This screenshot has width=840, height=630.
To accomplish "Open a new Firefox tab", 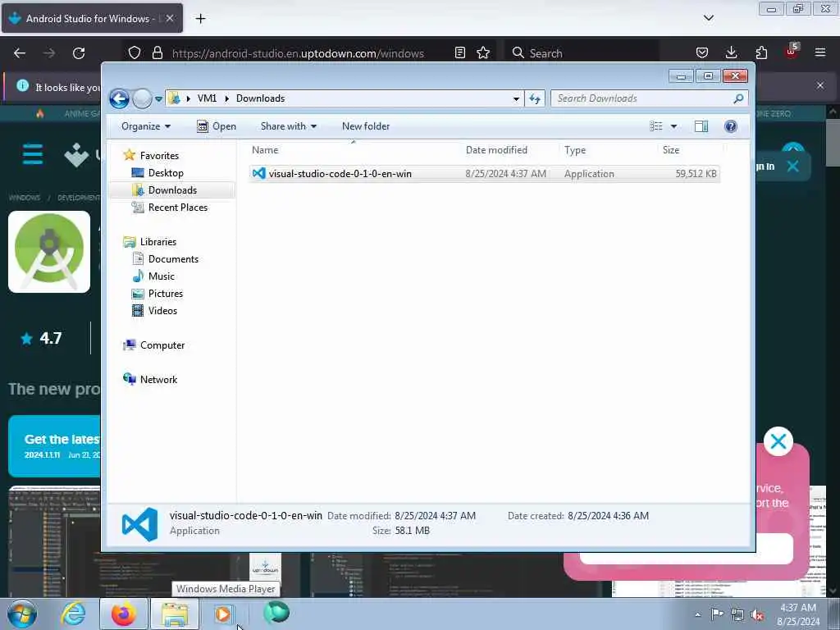I will [x=200, y=19].
